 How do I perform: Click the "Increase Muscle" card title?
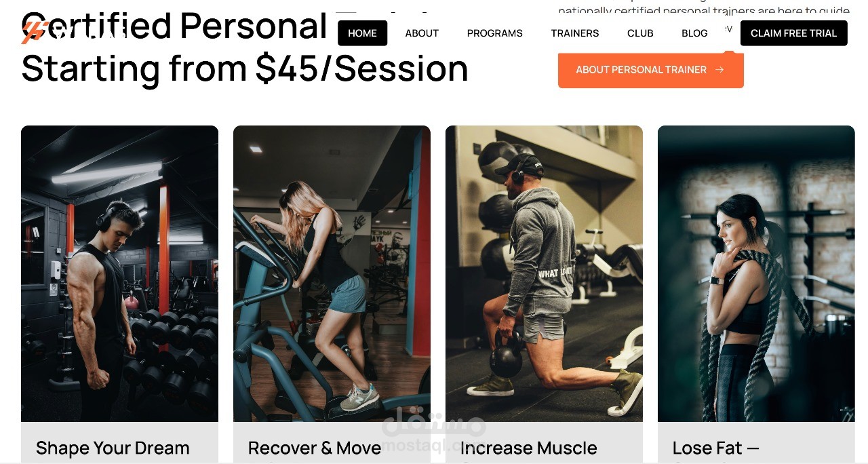528,448
